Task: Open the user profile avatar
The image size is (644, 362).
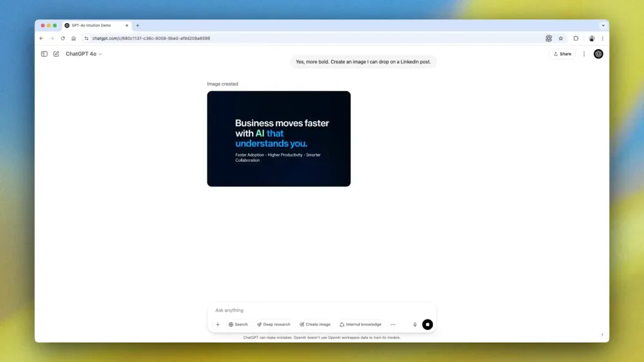Action: 598,54
